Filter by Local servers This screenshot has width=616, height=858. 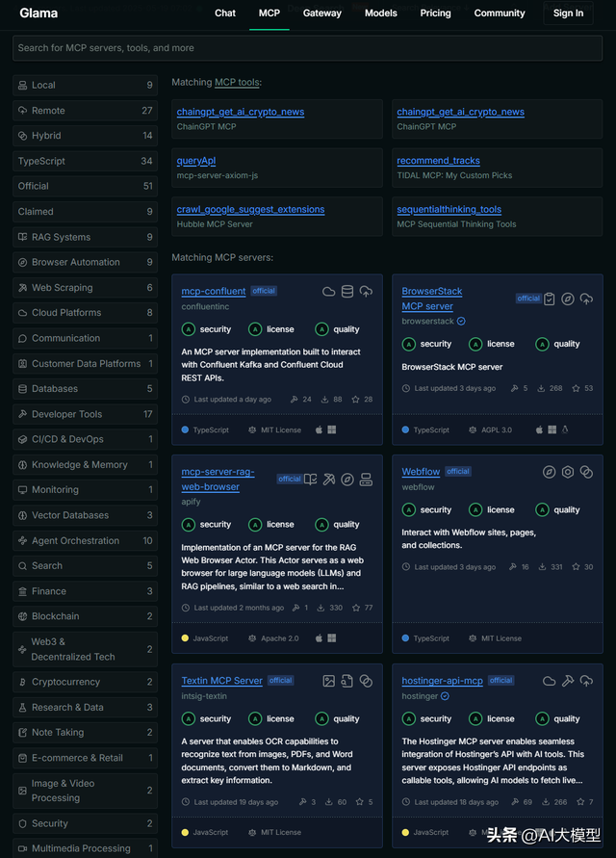pyautogui.click(x=85, y=86)
